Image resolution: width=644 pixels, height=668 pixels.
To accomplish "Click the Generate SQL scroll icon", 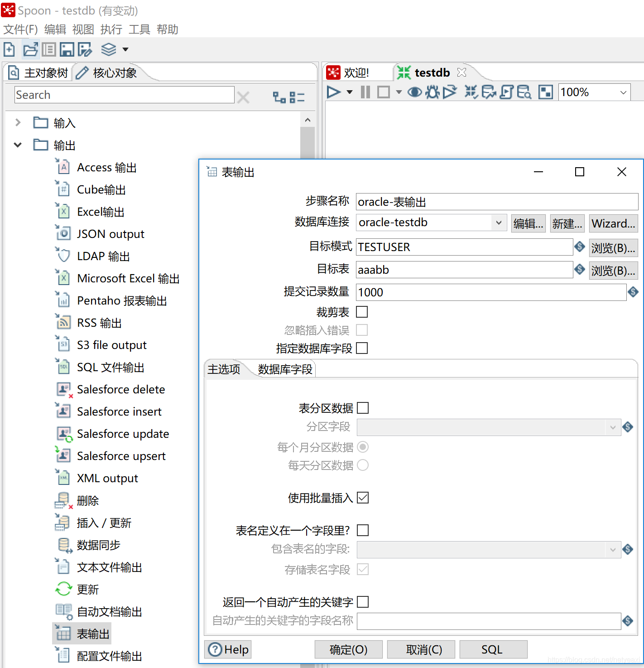I will [x=506, y=92].
